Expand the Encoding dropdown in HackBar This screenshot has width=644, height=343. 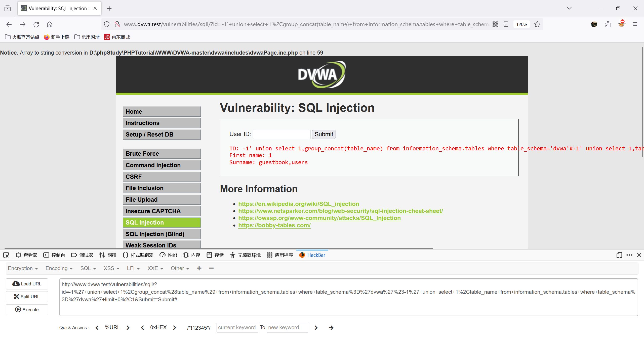pos(59,268)
